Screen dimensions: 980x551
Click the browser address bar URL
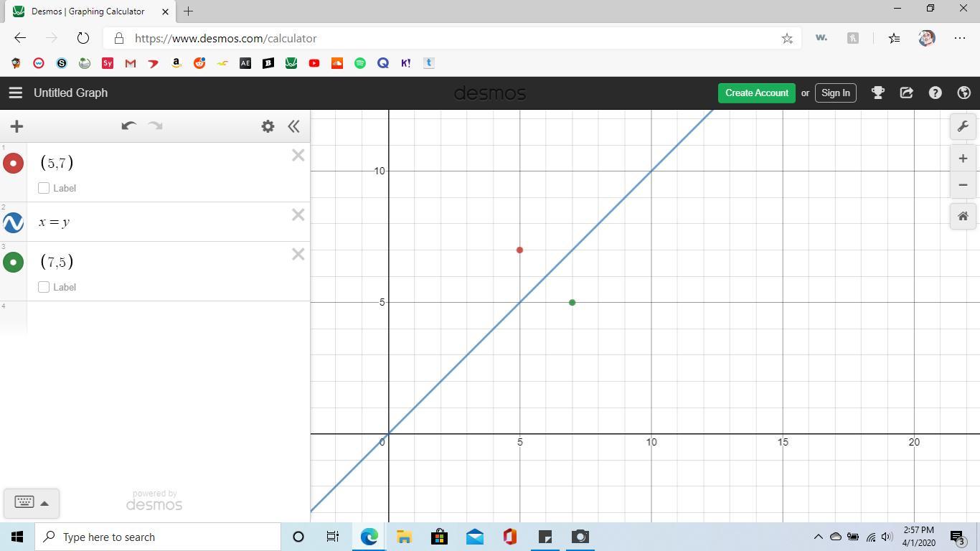226,38
